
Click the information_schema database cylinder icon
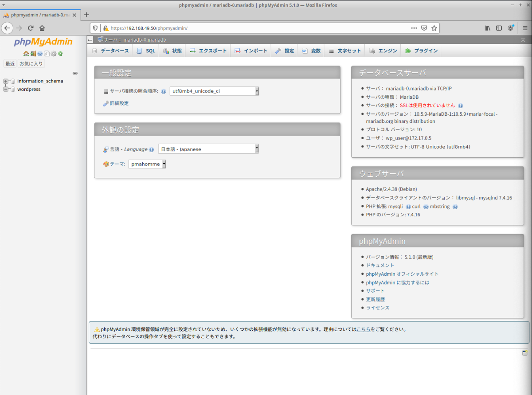tap(13, 81)
